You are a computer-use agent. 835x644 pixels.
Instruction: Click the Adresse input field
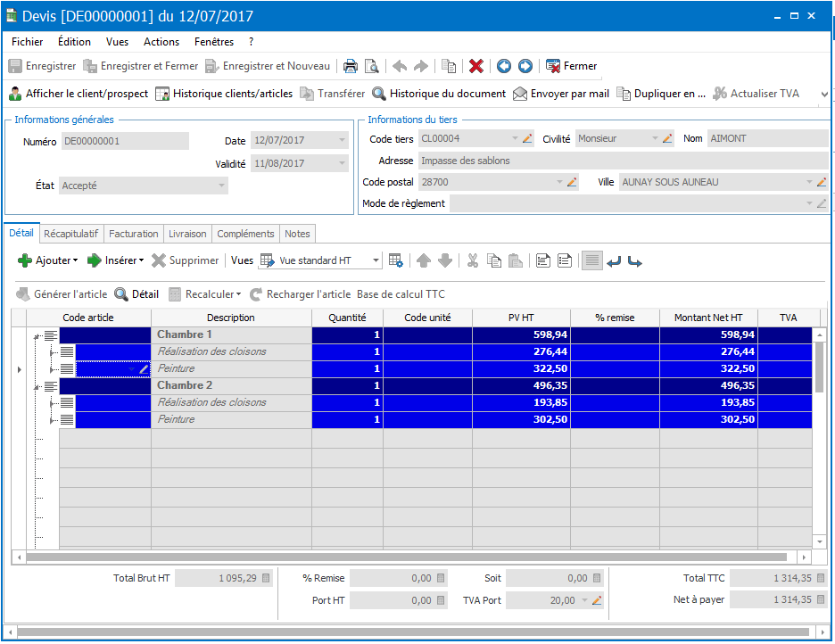click(624, 161)
